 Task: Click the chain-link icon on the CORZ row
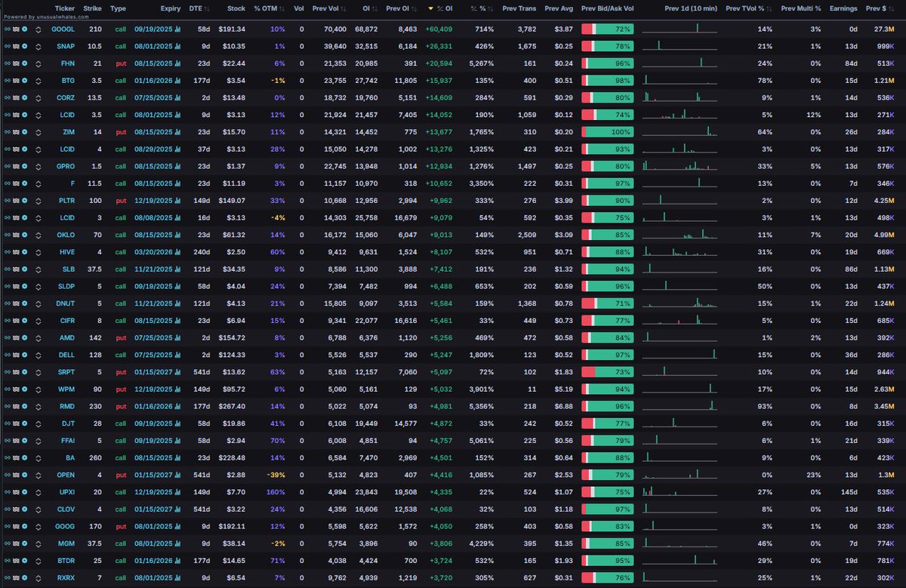[x=7, y=97]
